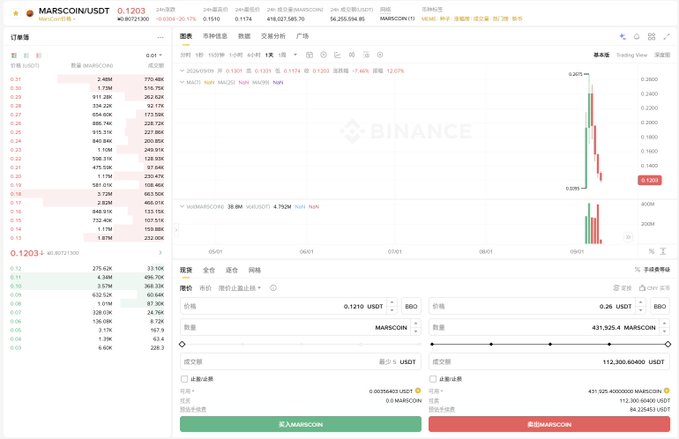Screen dimensions: 679x439
Task: Open the chart tab
Action: click(x=186, y=36)
